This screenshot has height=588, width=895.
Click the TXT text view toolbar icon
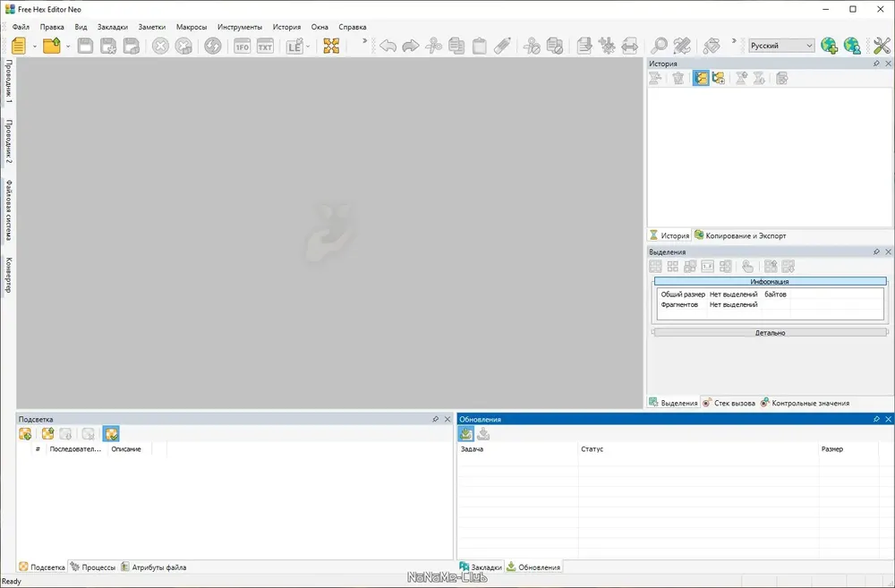(x=265, y=47)
